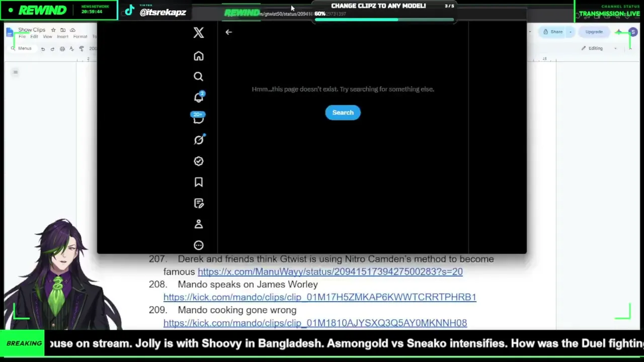Click the blue Search button

click(343, 113)
